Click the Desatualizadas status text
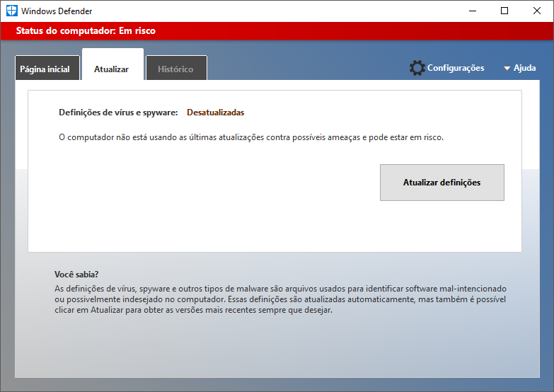 pos(216,113)
